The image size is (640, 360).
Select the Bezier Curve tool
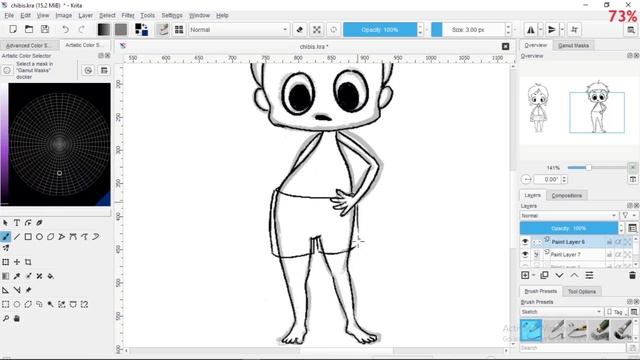tap(73, 237)
